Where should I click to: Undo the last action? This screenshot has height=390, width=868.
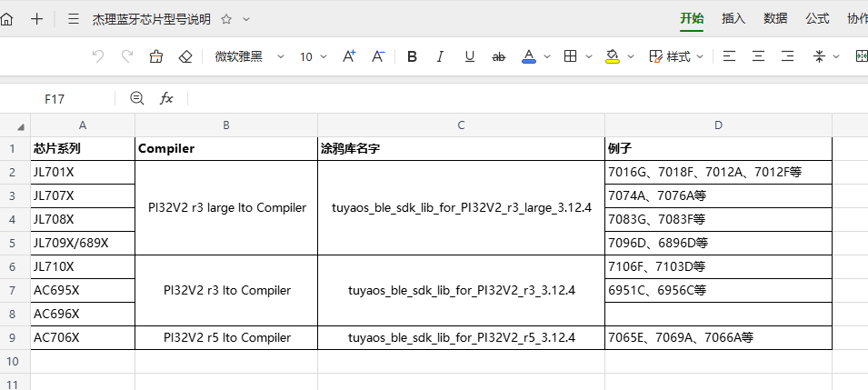(x=98, y=56)
